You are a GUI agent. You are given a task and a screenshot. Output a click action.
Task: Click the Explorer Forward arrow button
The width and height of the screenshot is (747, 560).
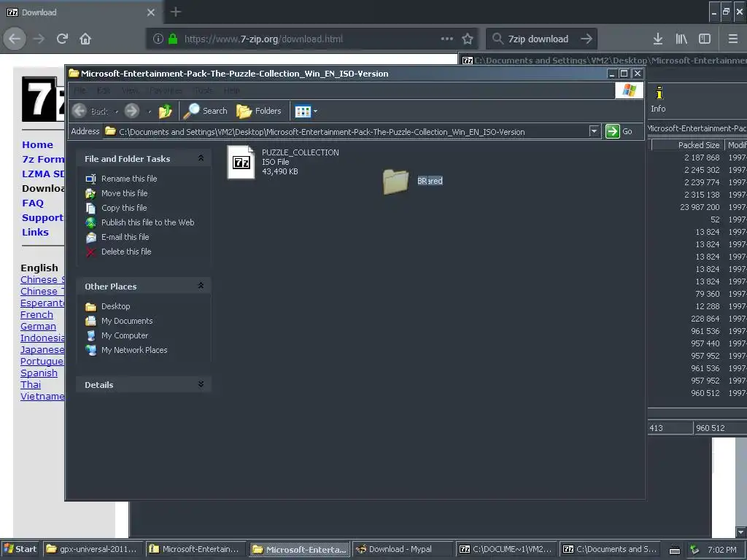[x=132, y=111]
